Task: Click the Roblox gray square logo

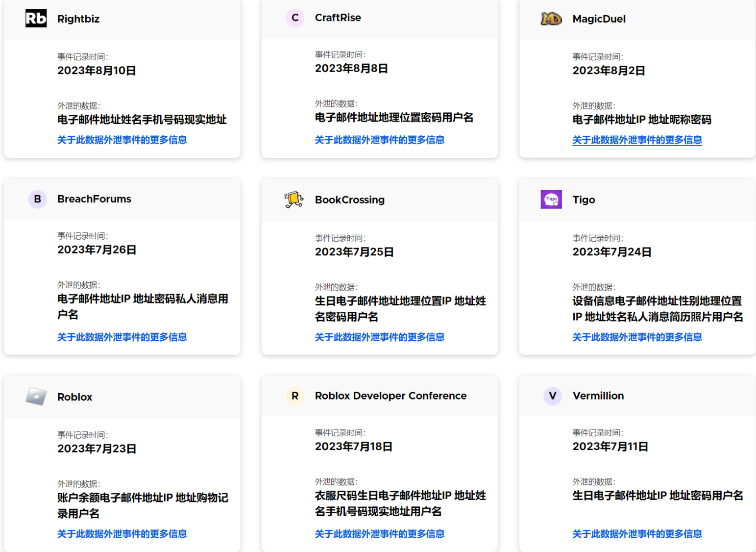Action: click(36, 397)
